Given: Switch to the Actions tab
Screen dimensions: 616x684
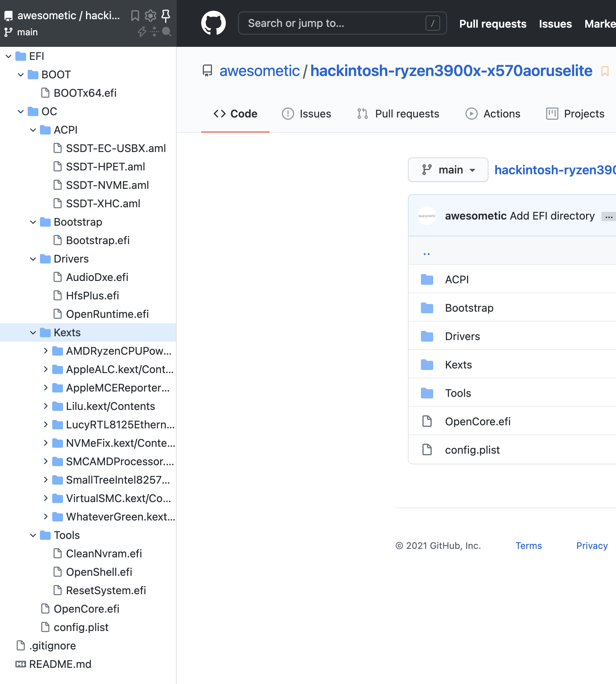Looking at the screenshot, I should (x=493, y=114).
